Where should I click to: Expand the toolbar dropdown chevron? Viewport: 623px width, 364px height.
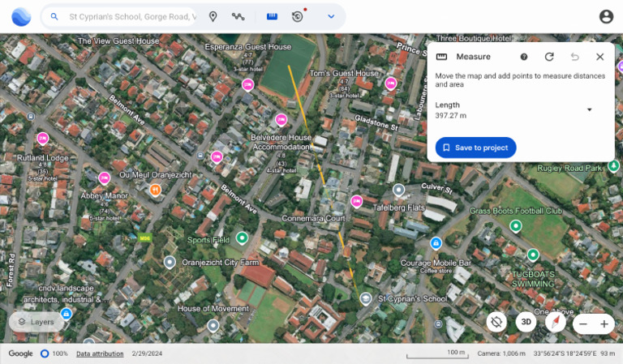331,17
